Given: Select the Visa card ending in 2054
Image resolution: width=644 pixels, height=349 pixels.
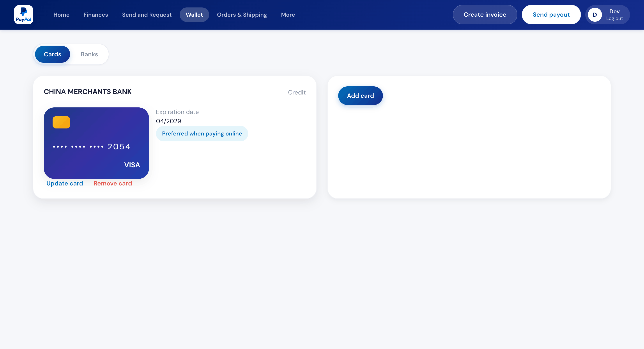Looking at the screenshot, I should tap(96, 143).
